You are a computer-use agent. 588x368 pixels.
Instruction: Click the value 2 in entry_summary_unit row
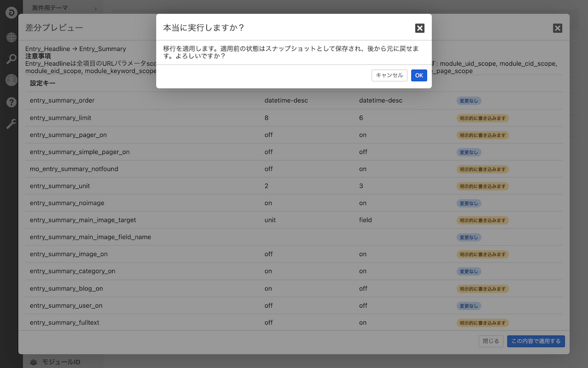[x=267, y=186]
